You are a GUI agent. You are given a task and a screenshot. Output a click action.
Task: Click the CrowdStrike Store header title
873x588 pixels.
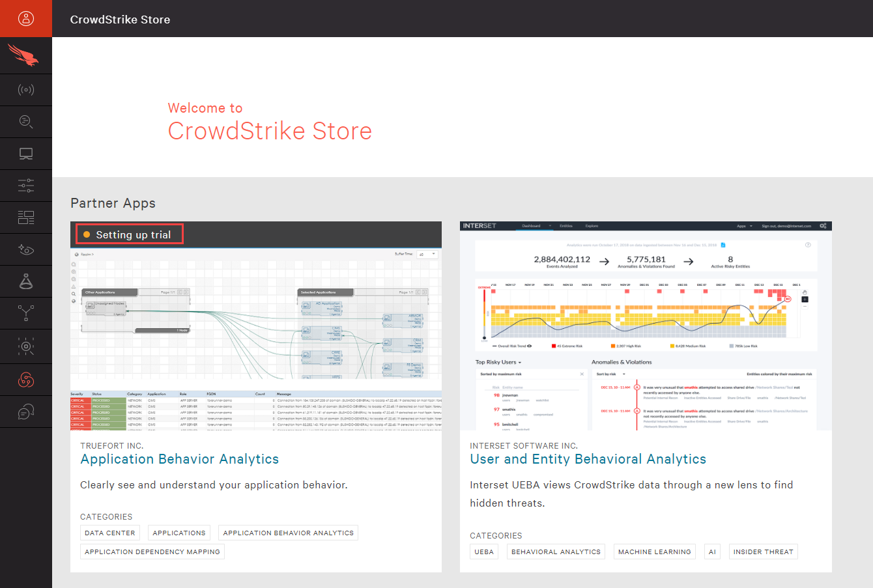tap(120, 20)
